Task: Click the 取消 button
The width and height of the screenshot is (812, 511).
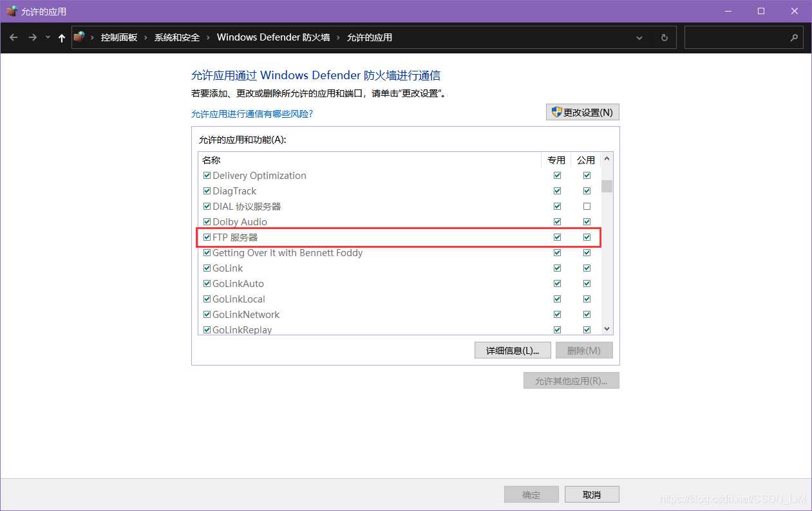Action: pos(592,494)
